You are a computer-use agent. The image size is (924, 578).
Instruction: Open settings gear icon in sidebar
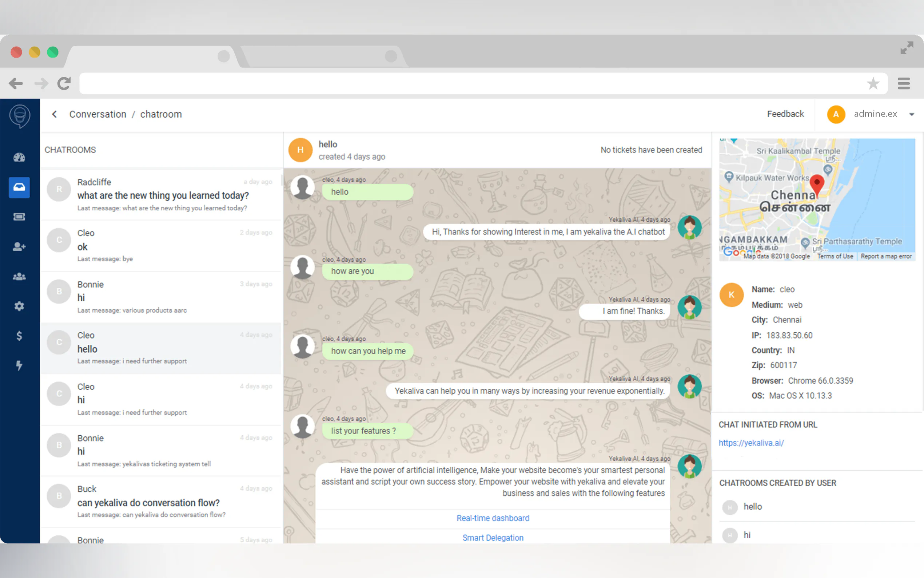19,306
